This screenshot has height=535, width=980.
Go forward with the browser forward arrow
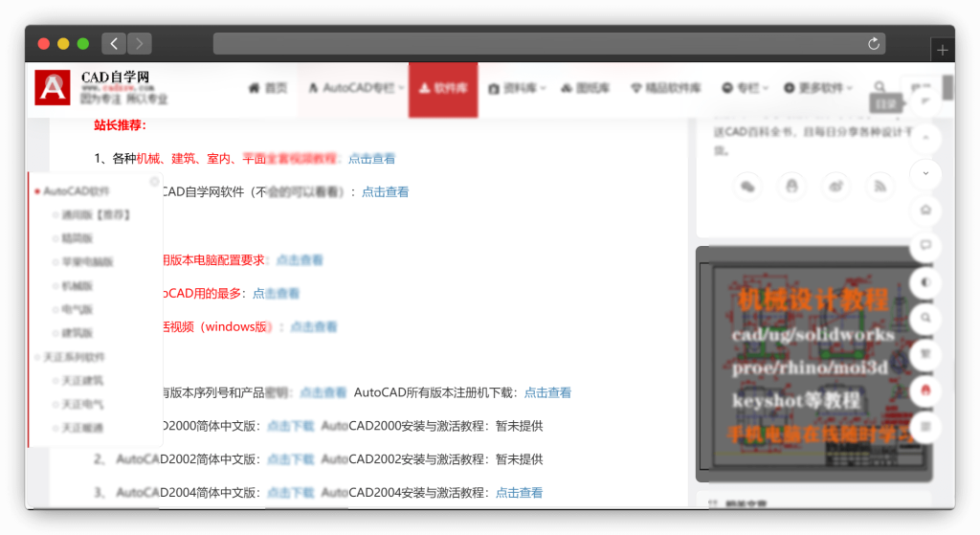point(140,44)
